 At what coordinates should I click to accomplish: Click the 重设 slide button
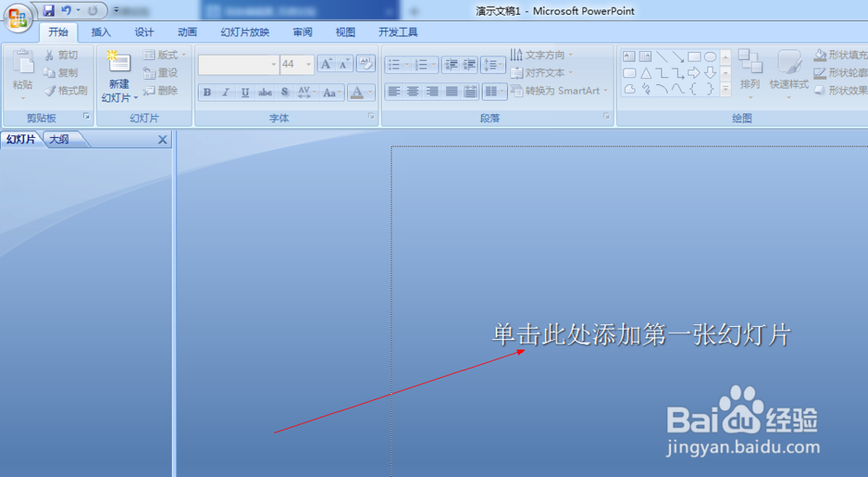[161, 73]
